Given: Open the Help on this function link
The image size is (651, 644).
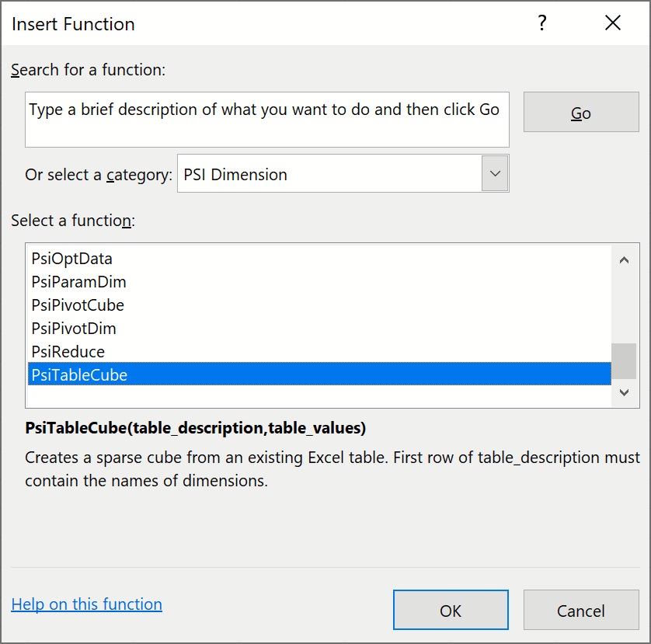Looking at the screenshot, I should pos(86,604).
